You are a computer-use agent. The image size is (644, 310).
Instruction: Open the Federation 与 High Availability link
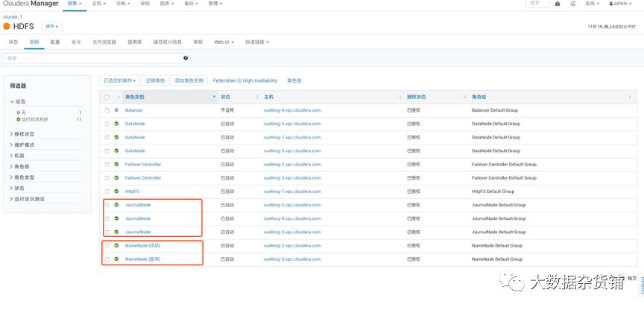244,80
